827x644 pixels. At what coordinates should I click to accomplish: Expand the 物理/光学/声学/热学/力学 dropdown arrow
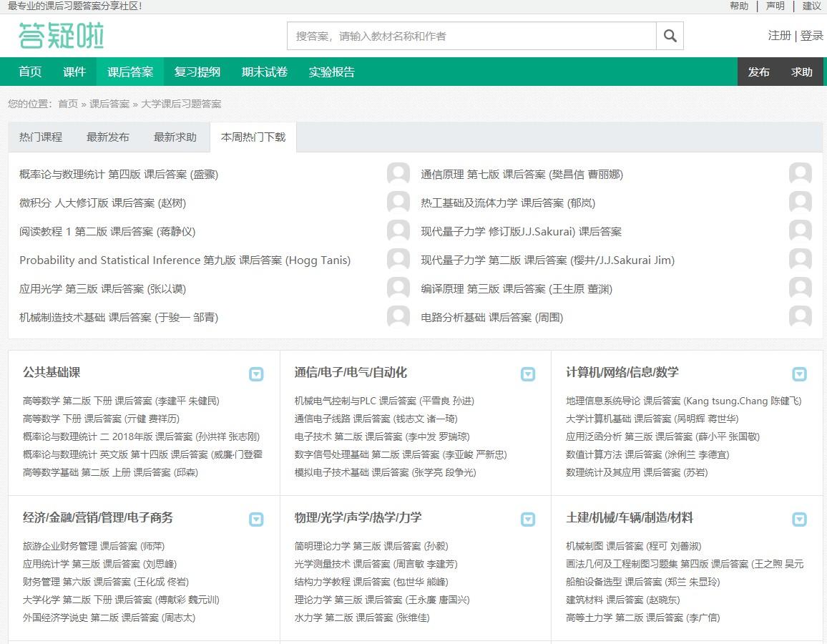coord(528,519)
